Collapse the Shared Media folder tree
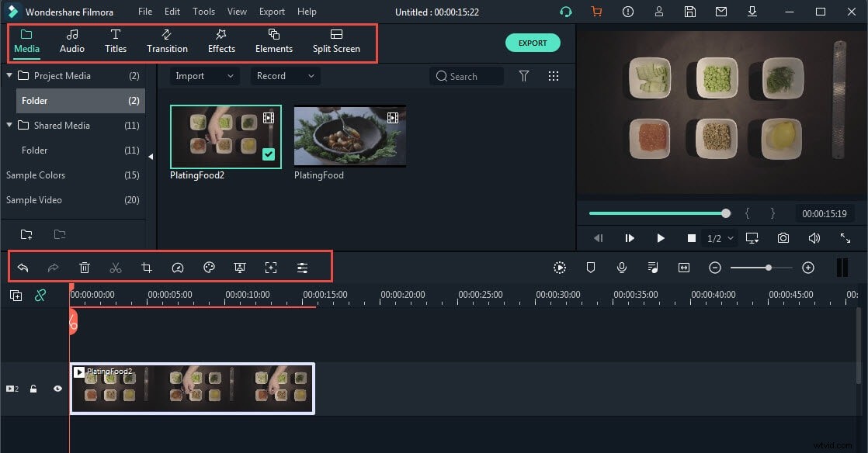The height and width of the screenshot is (453, 868). pos(9,125)
